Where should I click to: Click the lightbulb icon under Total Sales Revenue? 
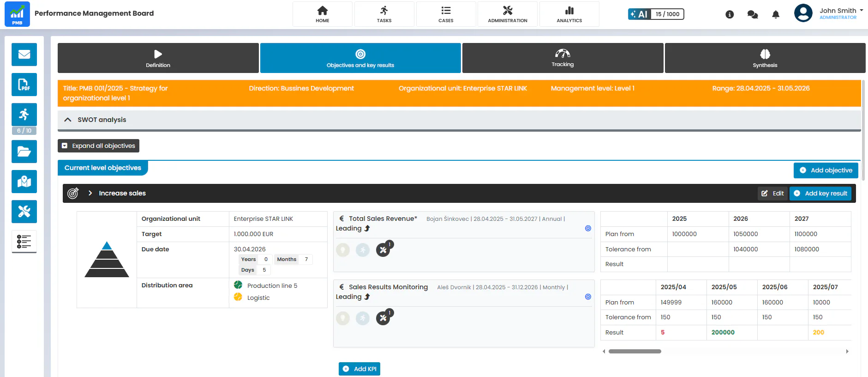(x=343, y=250)
